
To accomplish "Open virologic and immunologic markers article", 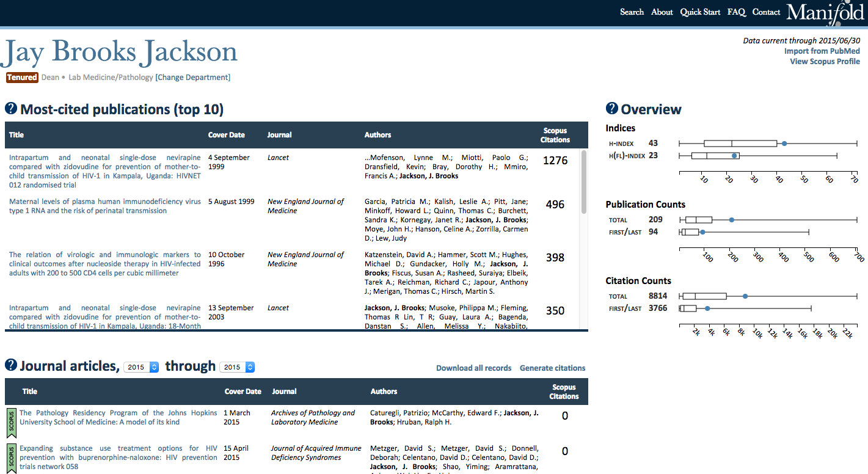I will point(105,264).
